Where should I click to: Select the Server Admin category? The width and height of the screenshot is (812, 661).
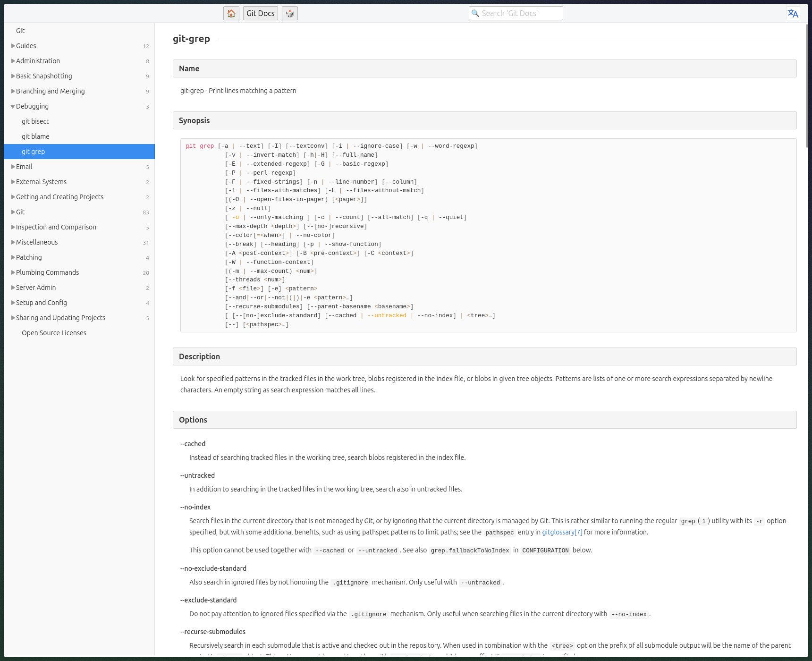(79, 288)
